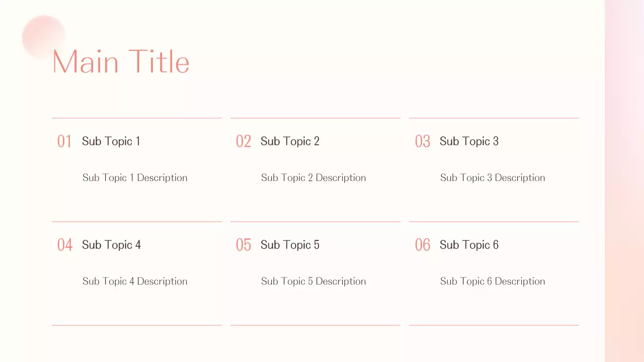644x362 pixels.
Task: Click the Sub Topic 2 heading
Action: pos(290,141)
